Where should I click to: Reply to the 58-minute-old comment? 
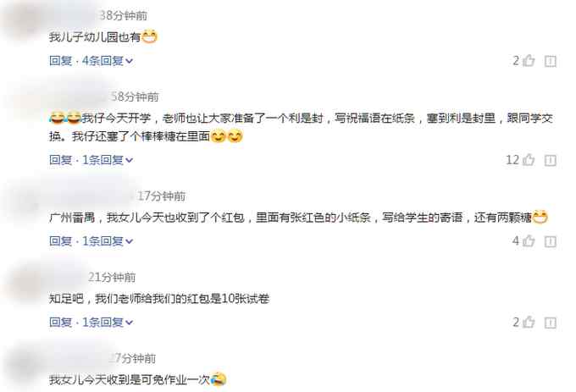coord(61,160)
